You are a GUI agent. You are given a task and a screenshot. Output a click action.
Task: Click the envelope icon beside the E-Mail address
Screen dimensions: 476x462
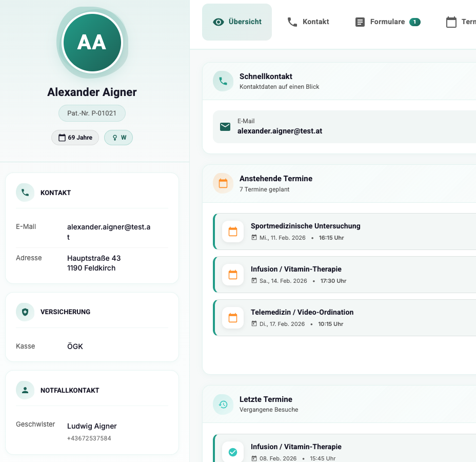click(x=225, y=127)
